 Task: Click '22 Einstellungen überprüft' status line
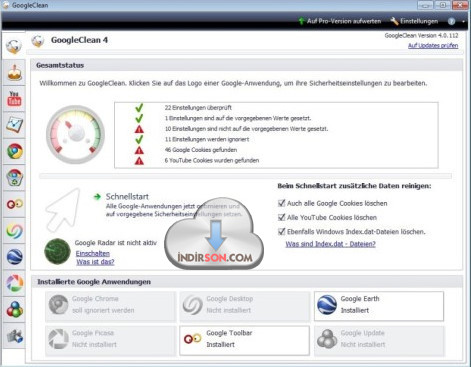(198, 108)
